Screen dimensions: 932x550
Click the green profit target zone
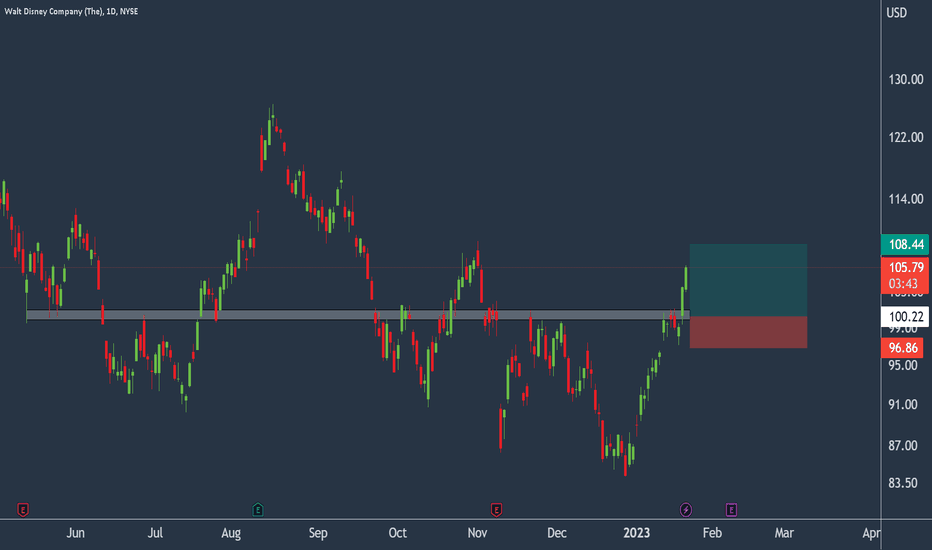748,280
